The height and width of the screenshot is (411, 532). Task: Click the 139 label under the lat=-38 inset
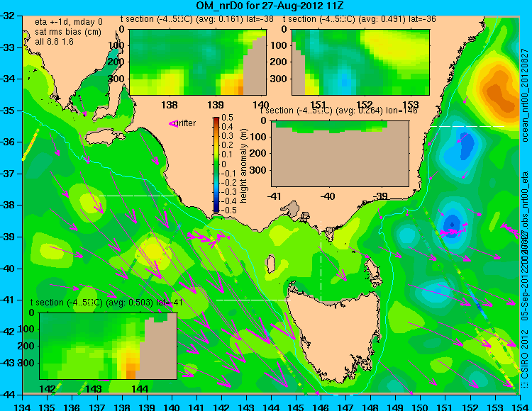216,105
